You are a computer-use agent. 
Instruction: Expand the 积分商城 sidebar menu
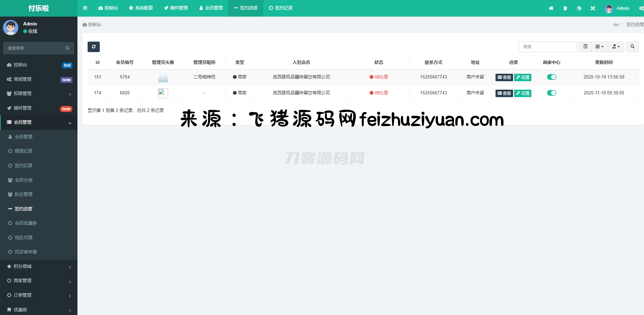tap(39, 267)
